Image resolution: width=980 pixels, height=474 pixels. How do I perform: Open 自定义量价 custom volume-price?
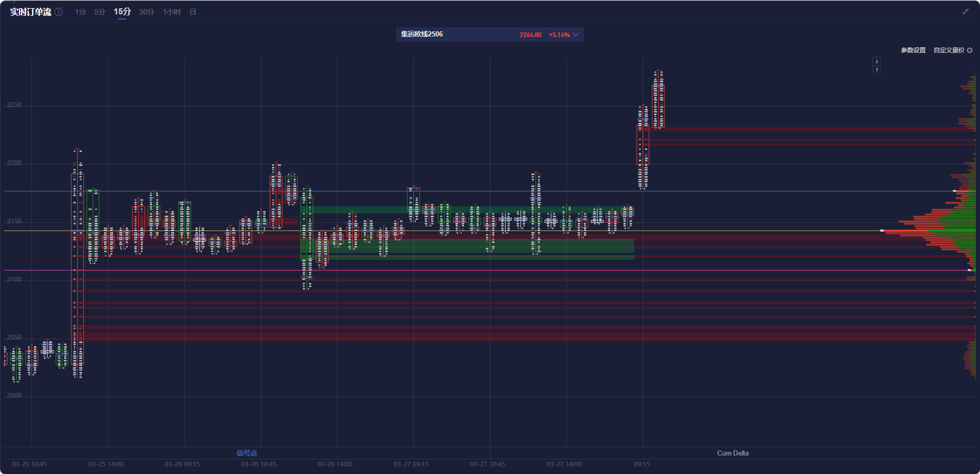point(949,50)
